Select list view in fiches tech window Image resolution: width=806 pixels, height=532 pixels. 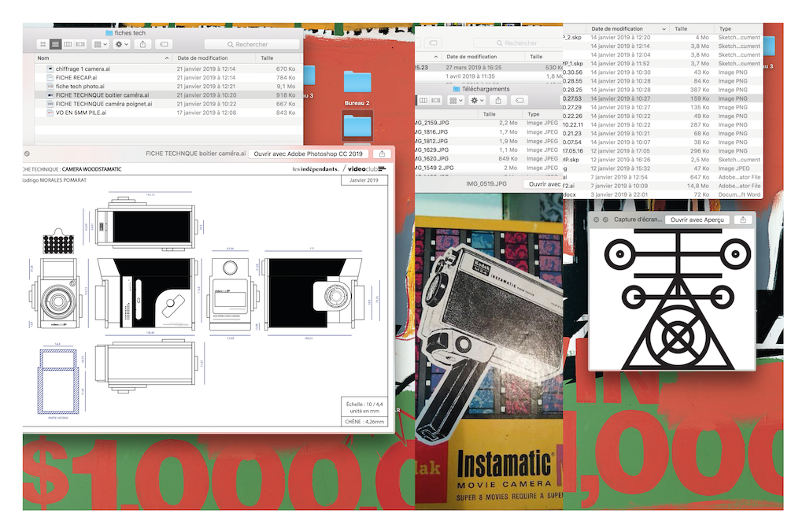pyautogui.click(x=56, y=44)
